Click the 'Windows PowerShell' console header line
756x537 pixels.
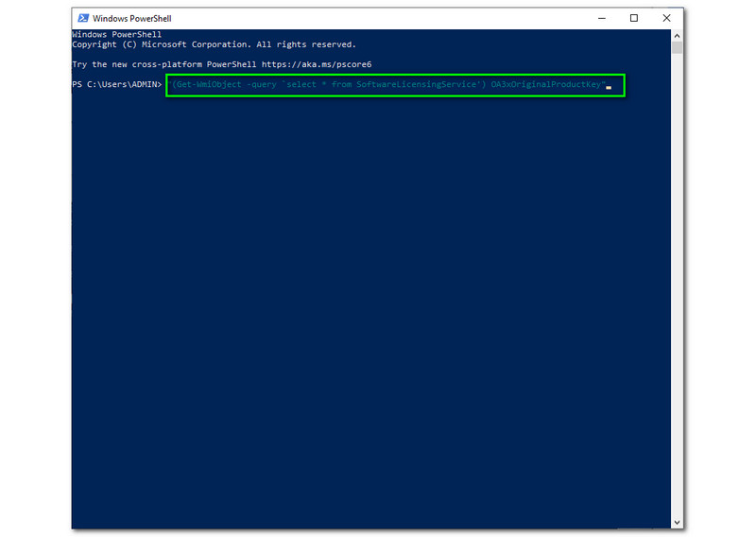pos(116,34)
